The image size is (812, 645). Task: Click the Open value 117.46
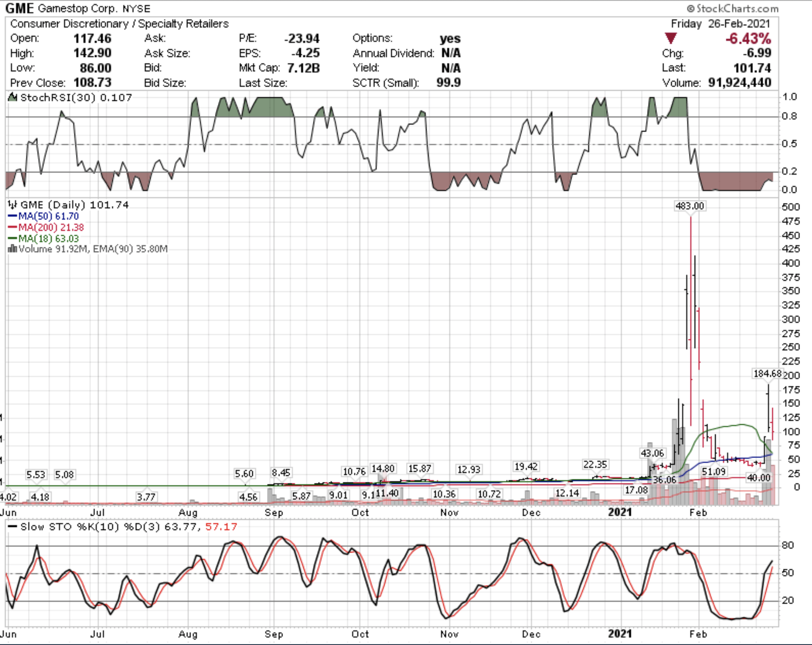[92, 39]
